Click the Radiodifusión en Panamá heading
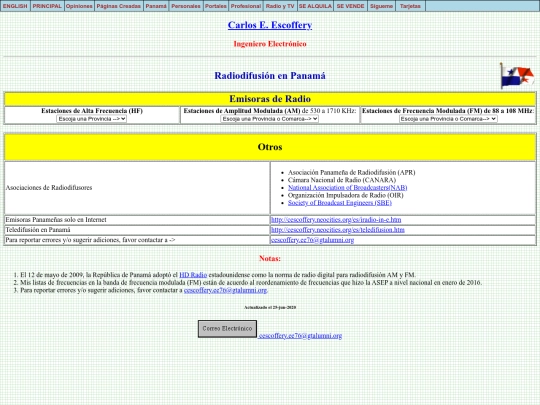This screenshot has width=540, height=405. pyautogui.click(x=270, y=76)
